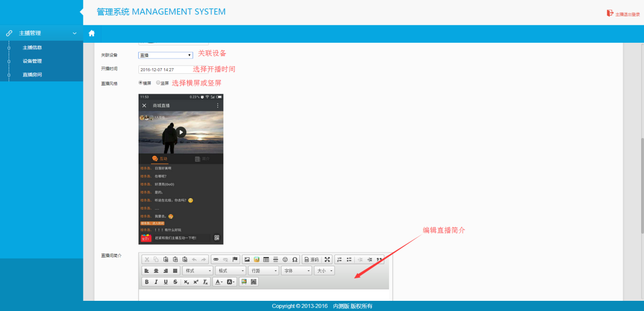Image resolution: width=644 pixels, height=311 pixels.
Task: Apply superscript formatting
Action: click(196, 282)
